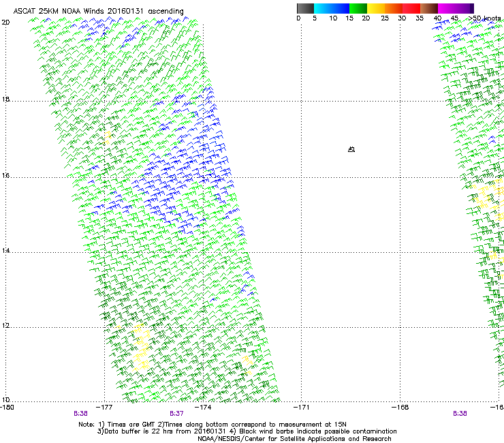Click the latitude label '16'
504x443 pixels.
pyautogui.click(x=5, y=175)
